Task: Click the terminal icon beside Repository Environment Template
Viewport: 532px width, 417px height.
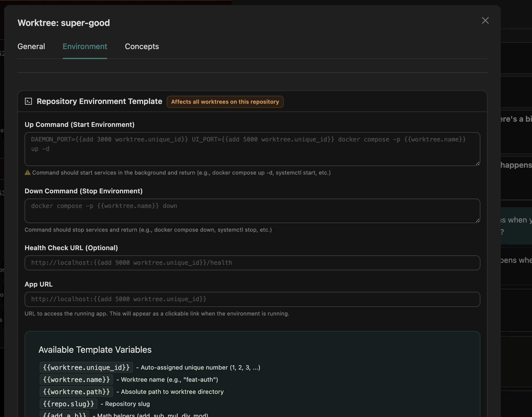Action: click(28, 101)
